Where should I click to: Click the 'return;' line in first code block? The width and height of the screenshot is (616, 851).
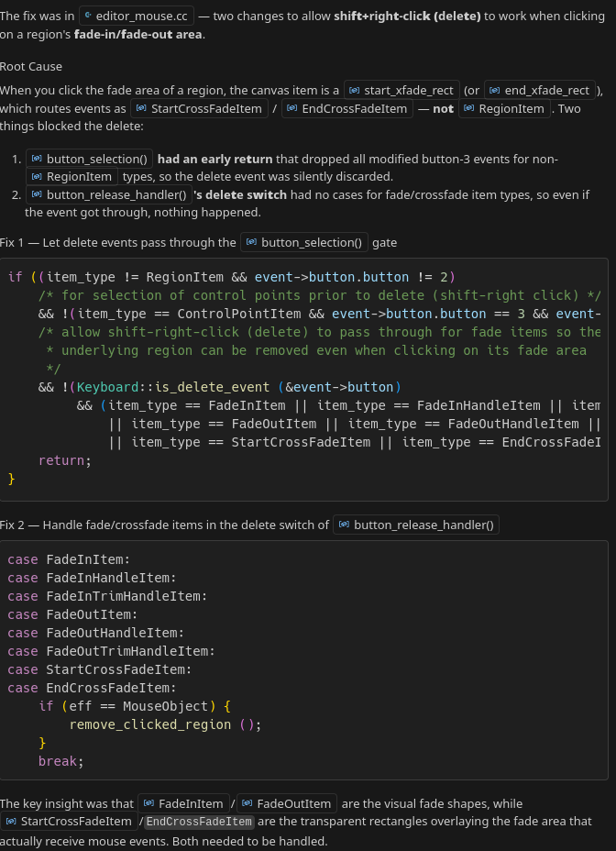pos(65,460)
